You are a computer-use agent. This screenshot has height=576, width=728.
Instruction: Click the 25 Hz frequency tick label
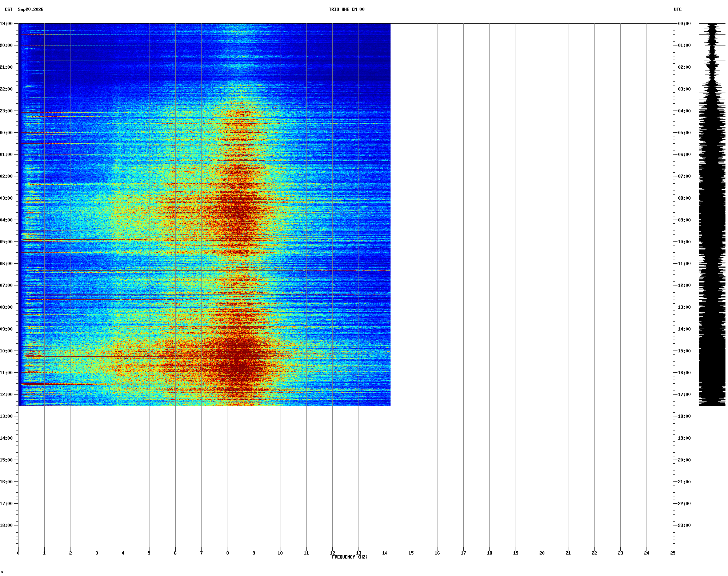coord(673,553)
